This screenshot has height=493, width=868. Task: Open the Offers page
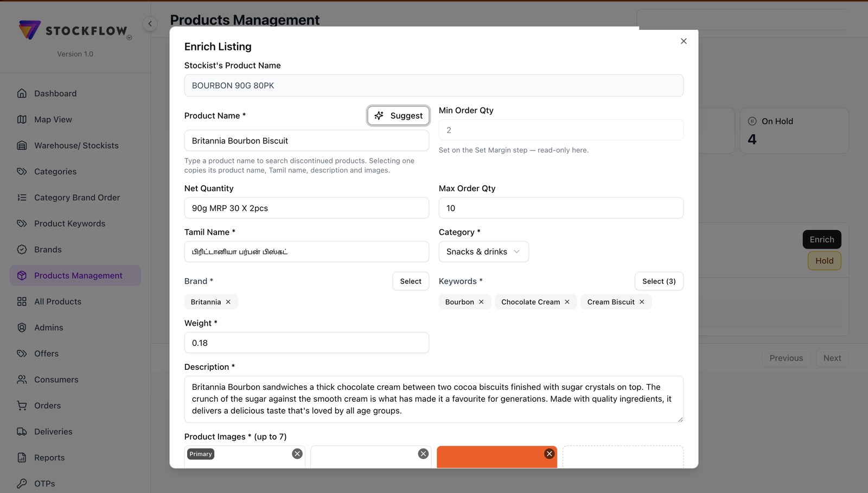tap(75, 354)
